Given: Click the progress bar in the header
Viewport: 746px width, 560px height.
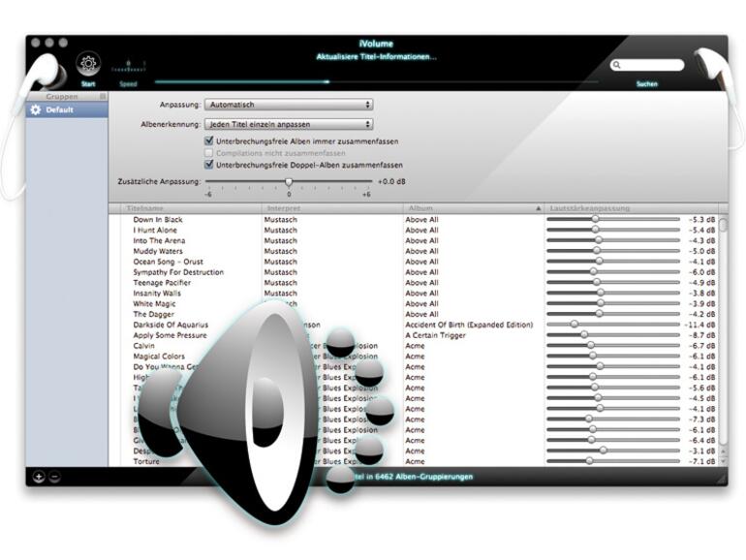Looking at the screenshot, I should (x=376, y=81).
